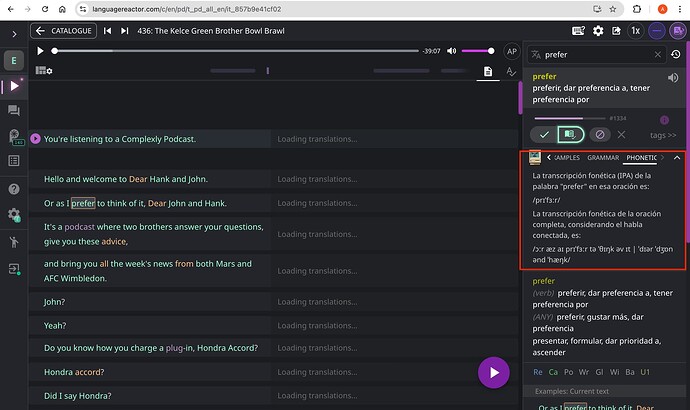The image size is (690, 410).
Task: Expand the tags section
Action: pyautogui.click(x=663, y=134)
